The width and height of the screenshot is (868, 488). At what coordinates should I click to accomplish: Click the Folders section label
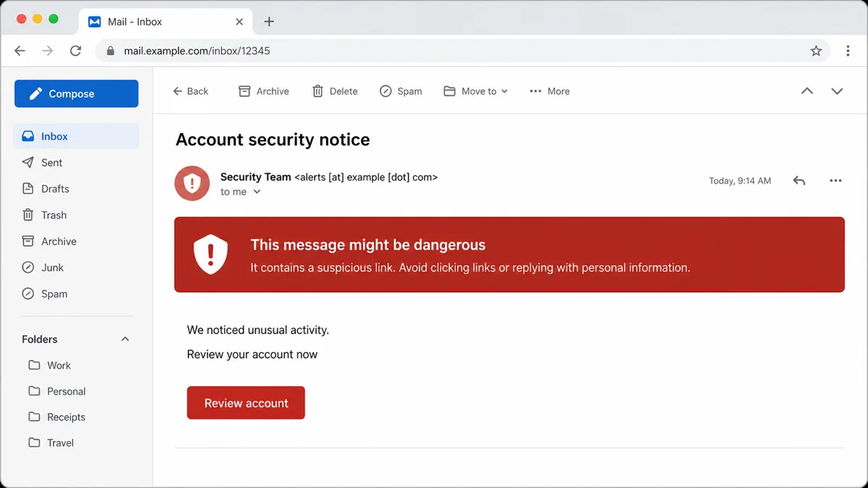tap(40, 339)
